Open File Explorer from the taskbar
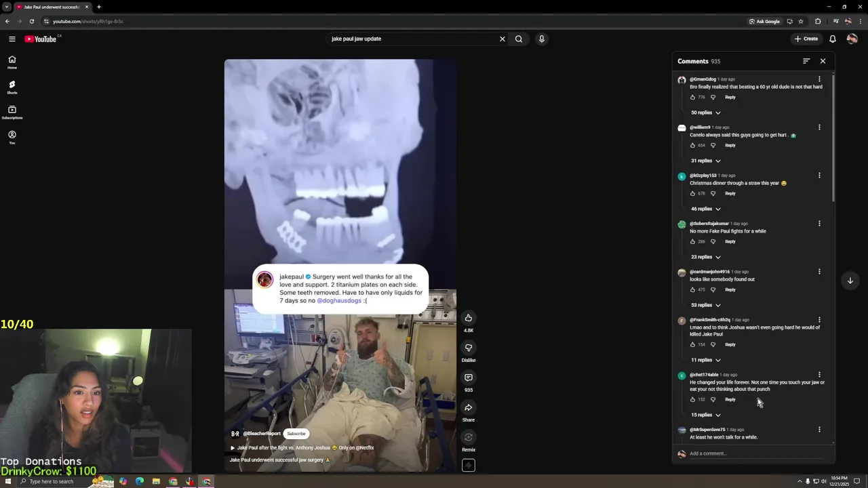 pos(156,481)
